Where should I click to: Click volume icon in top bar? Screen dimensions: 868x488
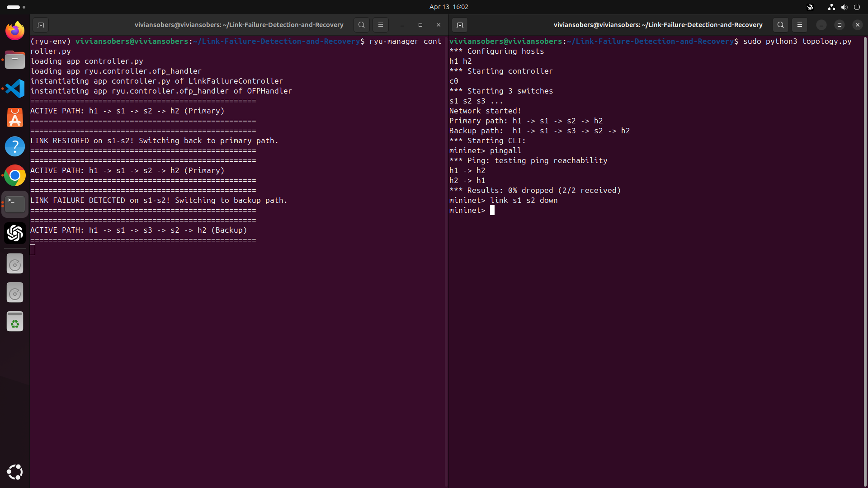point(844,7)
